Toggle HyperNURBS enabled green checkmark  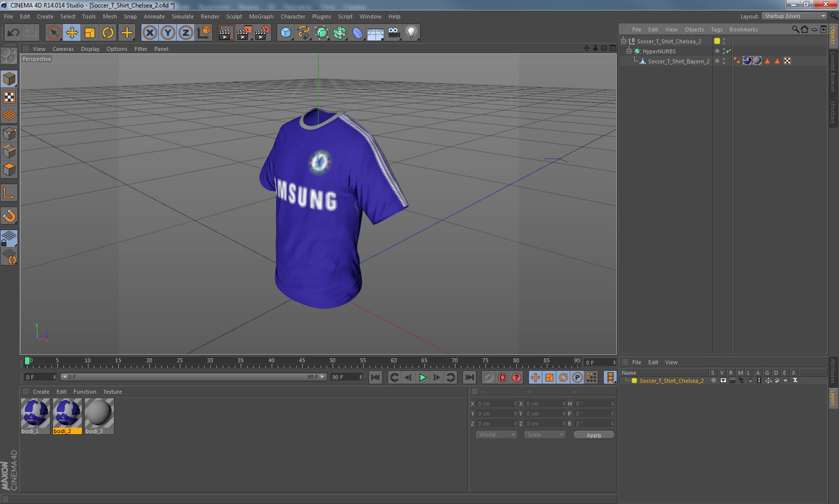click(x=729, y=51)
